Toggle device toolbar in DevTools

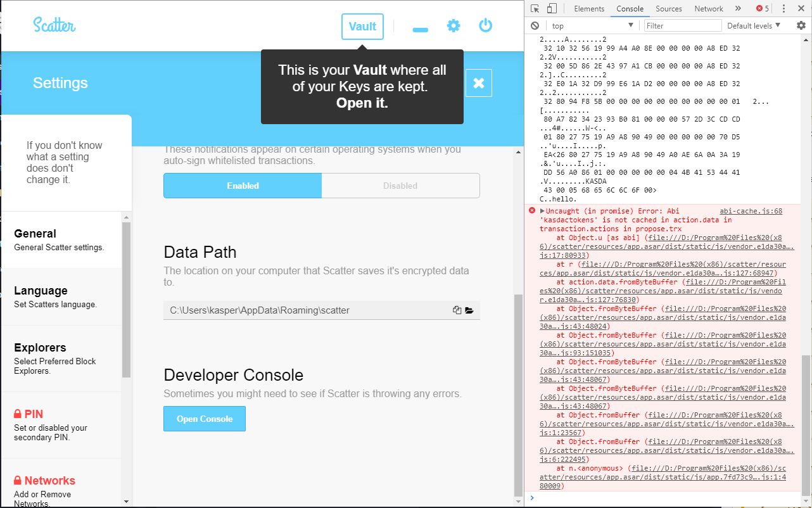point(550,8)
